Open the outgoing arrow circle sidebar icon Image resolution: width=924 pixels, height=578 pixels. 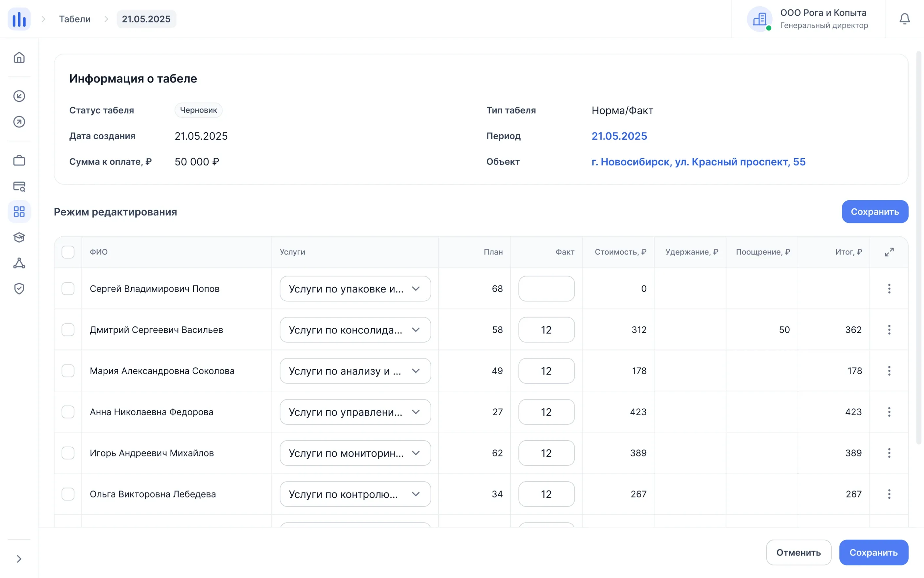pyautogui.click(x=19, y=122)
